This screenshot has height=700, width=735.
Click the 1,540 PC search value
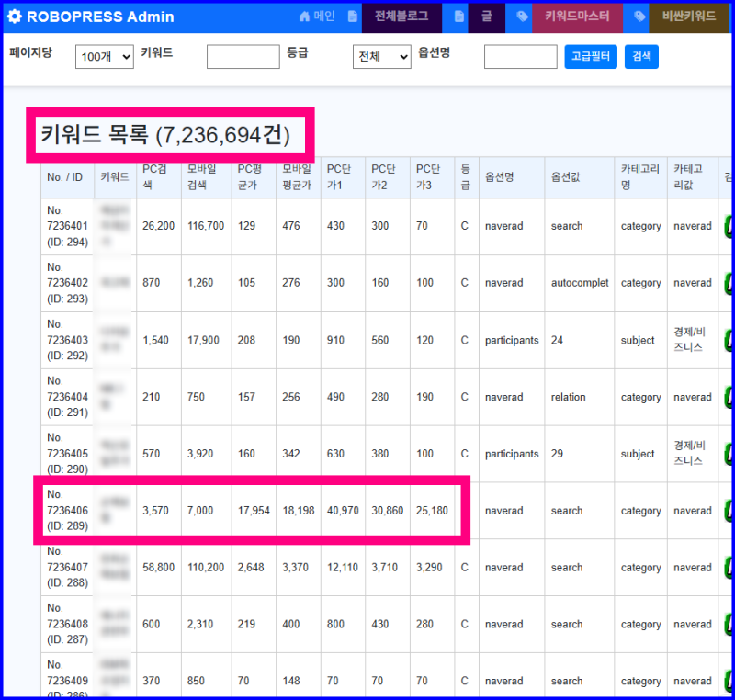(155, 340)
